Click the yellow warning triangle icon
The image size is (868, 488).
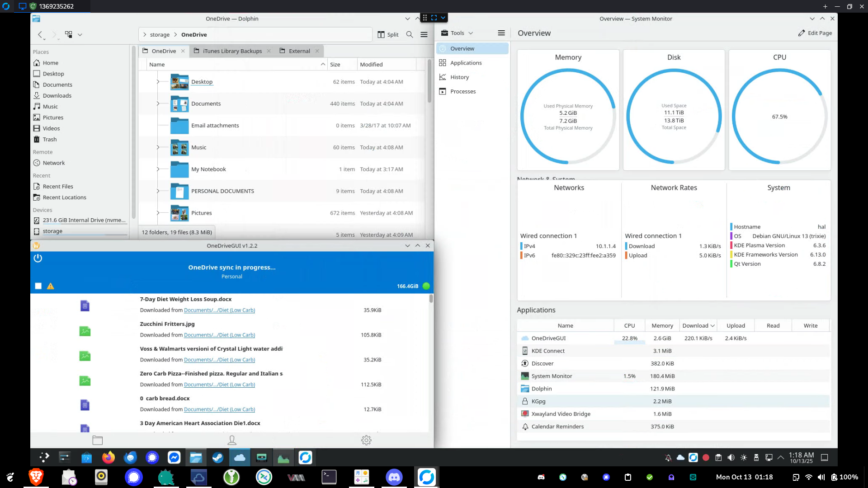pos(51,286)
